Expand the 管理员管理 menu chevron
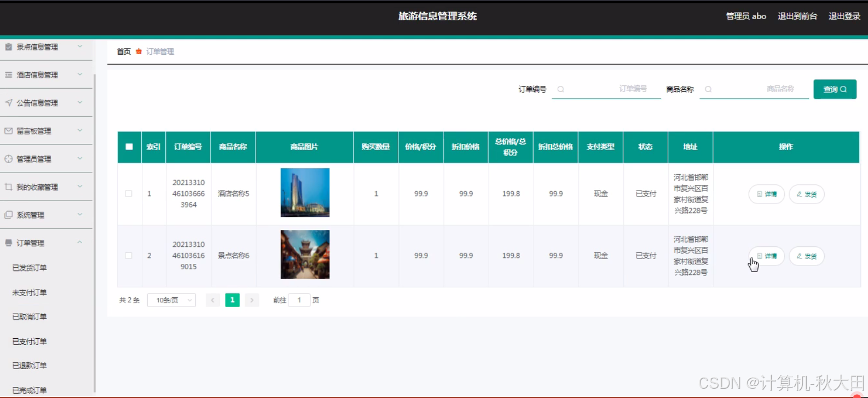 click(x=80, y=158)
